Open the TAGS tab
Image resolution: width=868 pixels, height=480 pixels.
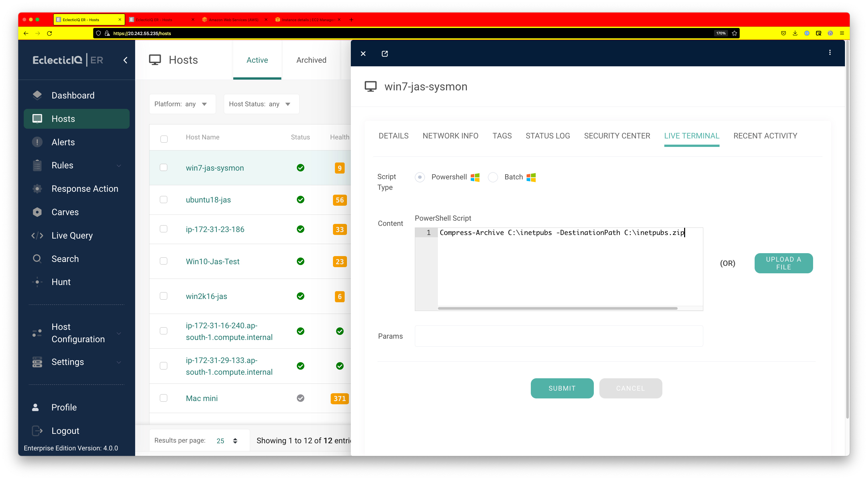(502, 136)
